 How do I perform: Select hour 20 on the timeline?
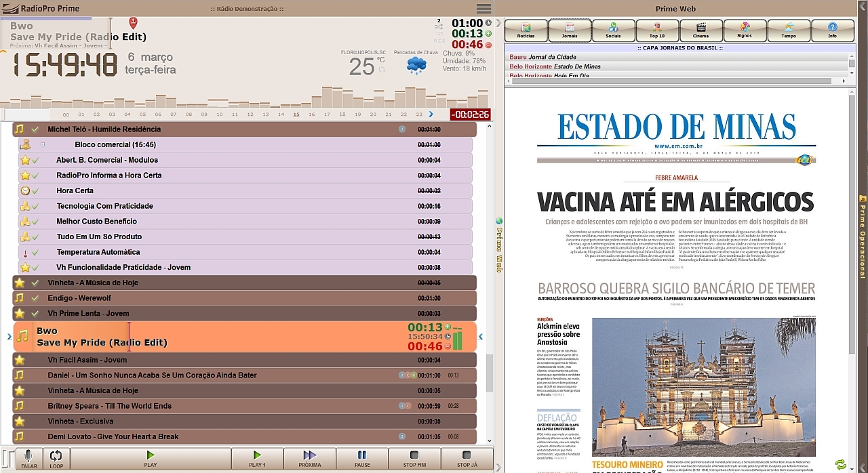[373, 115]
